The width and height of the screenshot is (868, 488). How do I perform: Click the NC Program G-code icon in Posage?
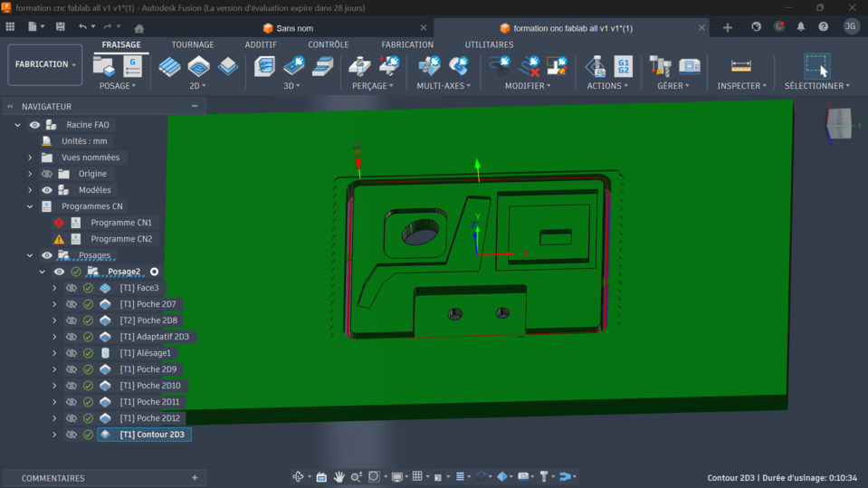(x=133, y=66)
